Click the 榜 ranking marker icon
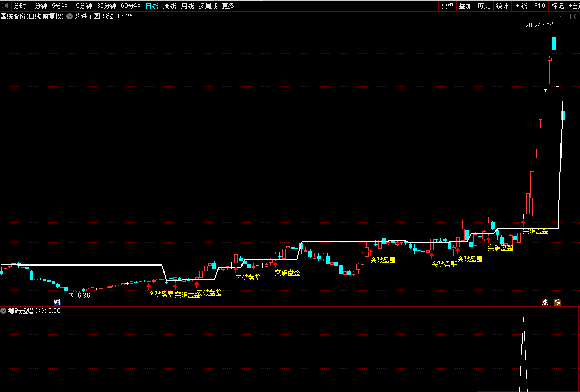Image resolution: width=580 pixels, height=392 pixels. coord(558,302)
